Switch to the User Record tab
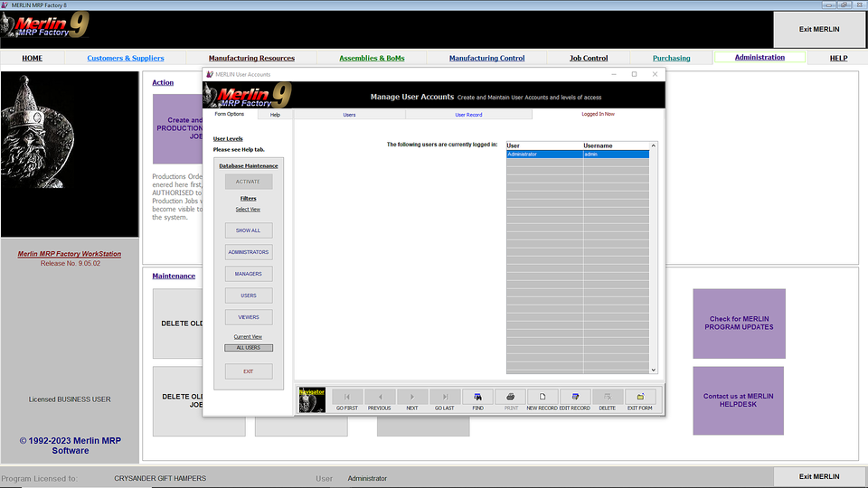868x488 pixels. tap(468, 115)
